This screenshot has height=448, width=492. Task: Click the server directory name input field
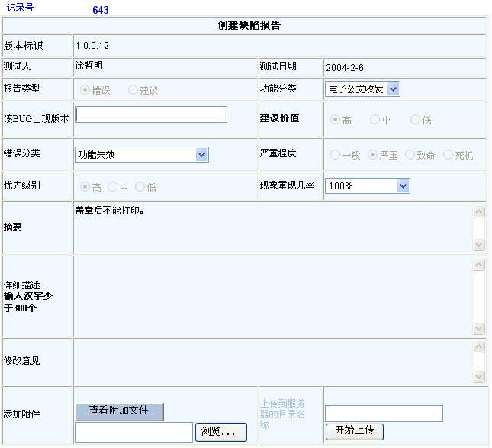pyautogui.click(x=384, y=414)
